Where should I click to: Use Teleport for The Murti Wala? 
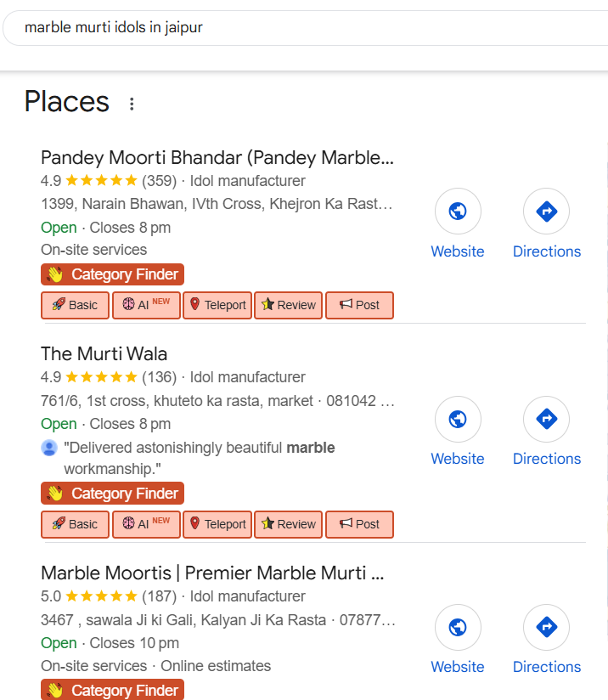[218, 524]
